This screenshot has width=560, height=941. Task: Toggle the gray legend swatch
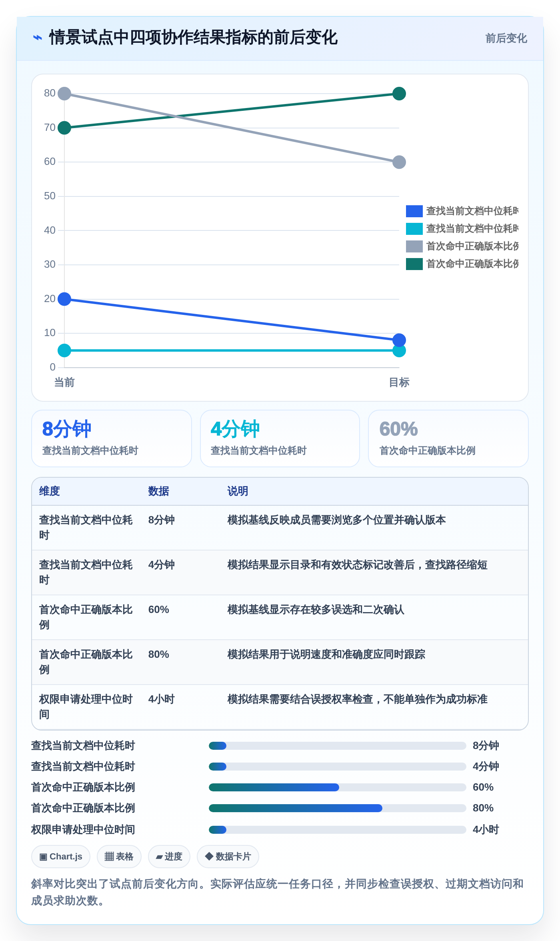414,246
